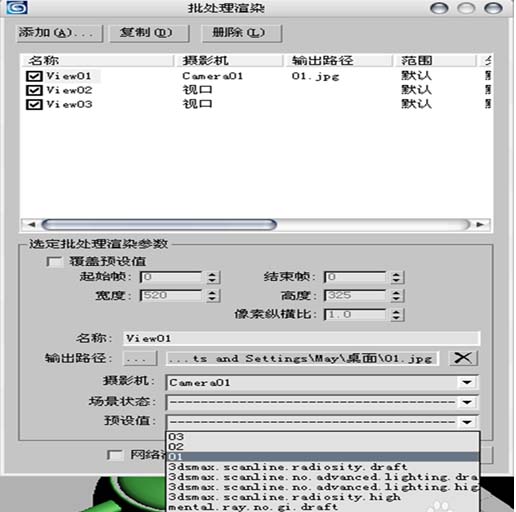Click the output path display field
Screen dimensions: 516x512
(x=302, y=359)
